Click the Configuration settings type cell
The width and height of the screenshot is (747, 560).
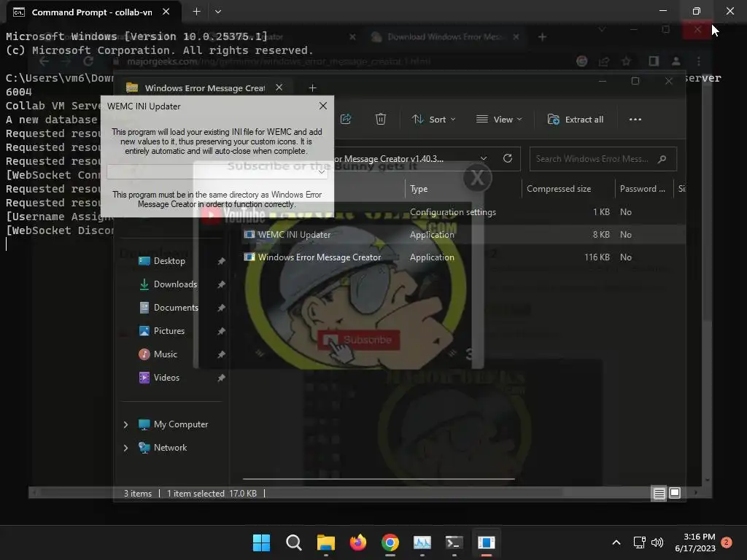click(x=452, y=212)
